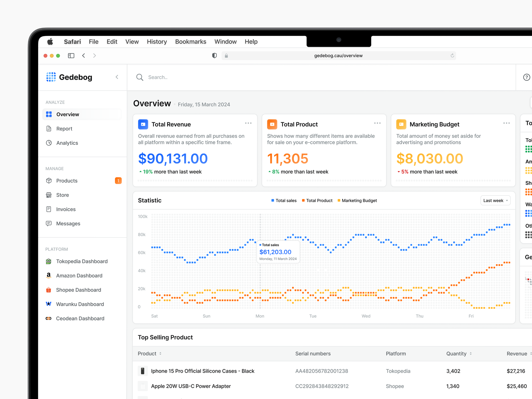Click inside the Search field
Viewport: 532px width, 399px height.
tap(168, 77)
